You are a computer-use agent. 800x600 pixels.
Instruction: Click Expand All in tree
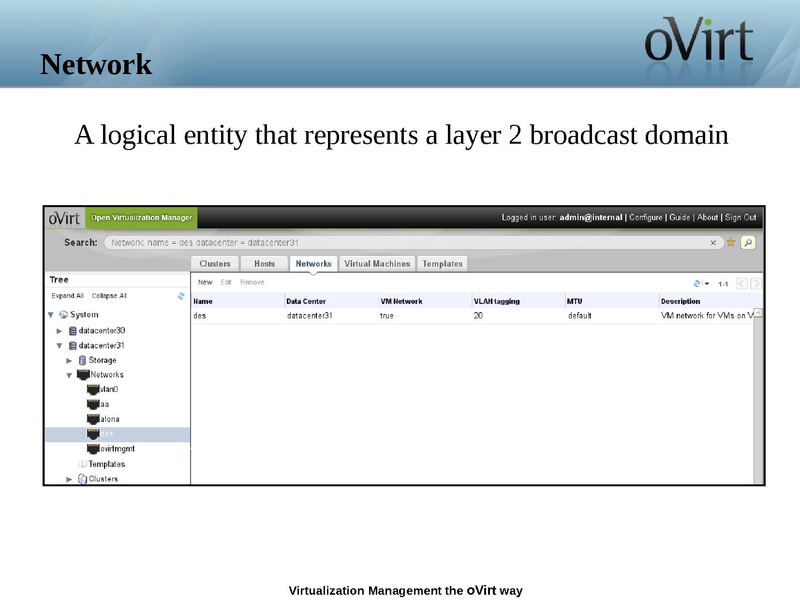(x=67, y=296)
